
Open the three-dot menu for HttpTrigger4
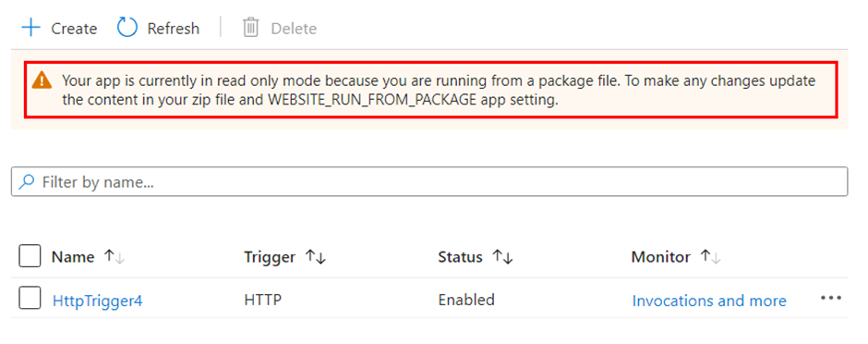click(831, 298)
